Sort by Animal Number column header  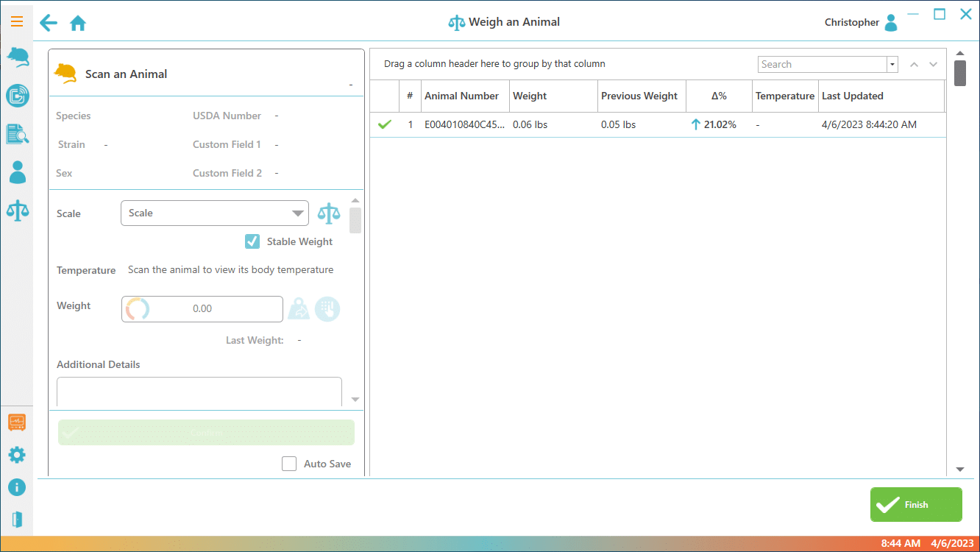[461, 96]
